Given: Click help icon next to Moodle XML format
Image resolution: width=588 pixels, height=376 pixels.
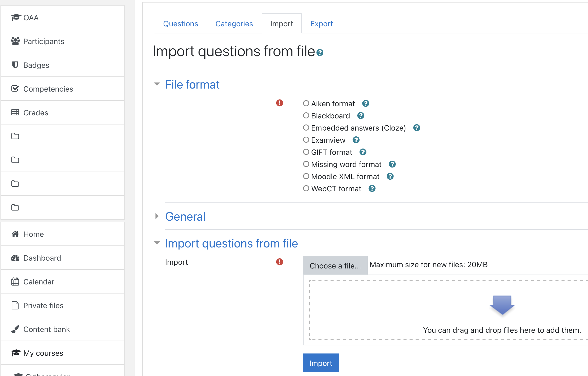Looking at the screenshot, I should (390, 176).
